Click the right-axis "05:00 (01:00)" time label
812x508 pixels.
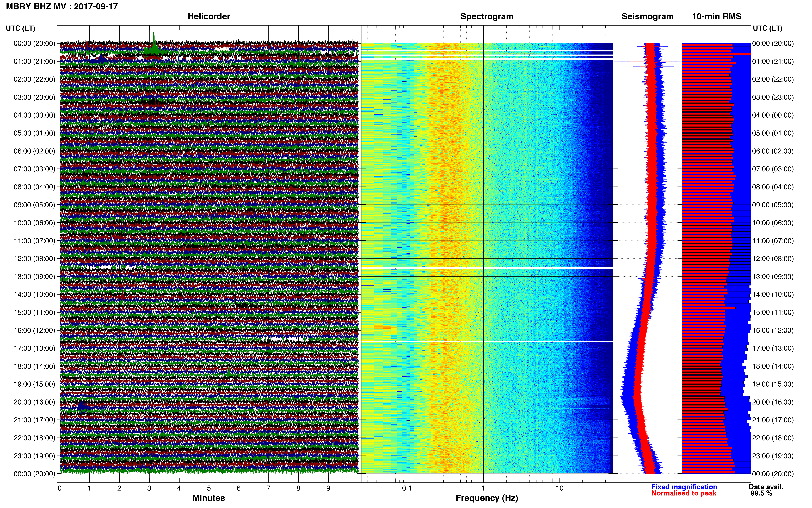click(x=773, y=133)
